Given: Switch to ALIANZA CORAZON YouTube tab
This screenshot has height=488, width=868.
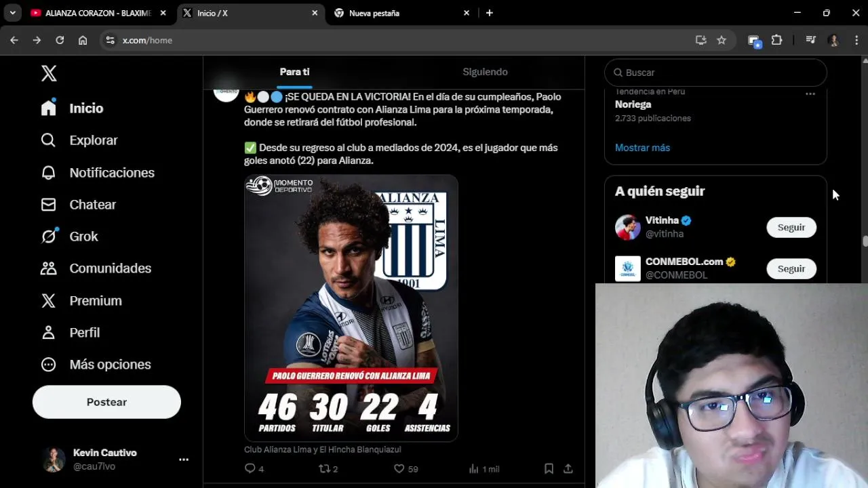Looking at the screenshot, I should [99, 13].
